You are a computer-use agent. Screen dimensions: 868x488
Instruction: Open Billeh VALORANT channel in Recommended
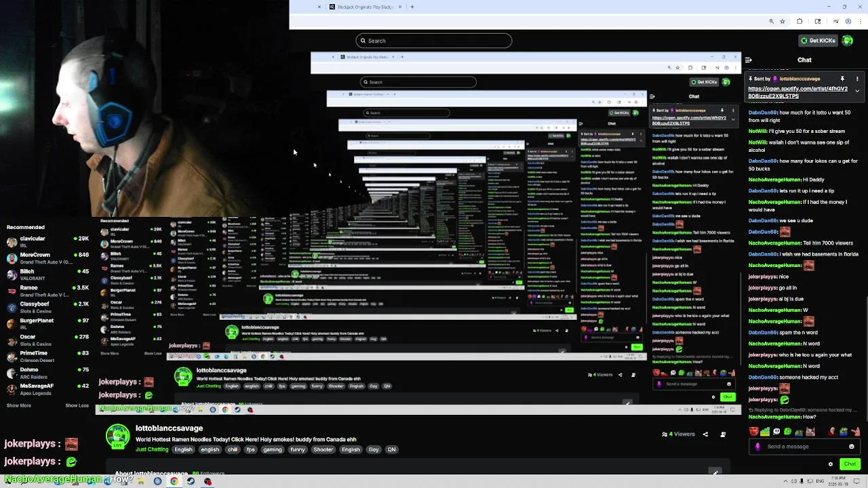[47, 274]
